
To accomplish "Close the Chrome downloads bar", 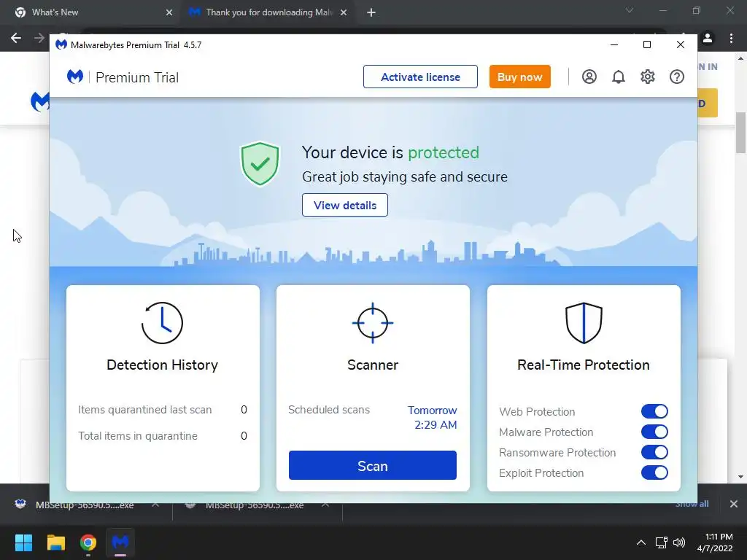I will point(734,504).
